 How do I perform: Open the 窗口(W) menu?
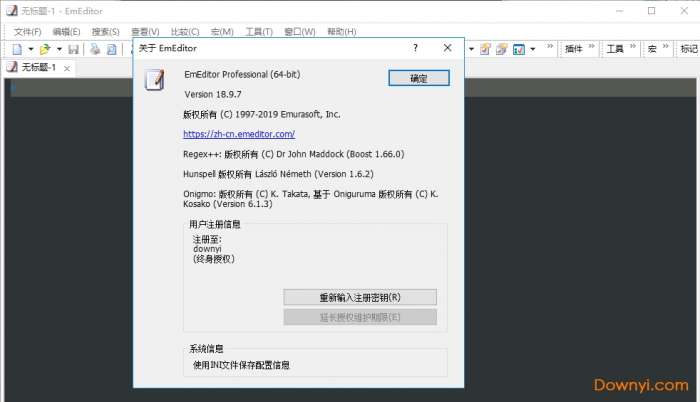coord(300,32)
